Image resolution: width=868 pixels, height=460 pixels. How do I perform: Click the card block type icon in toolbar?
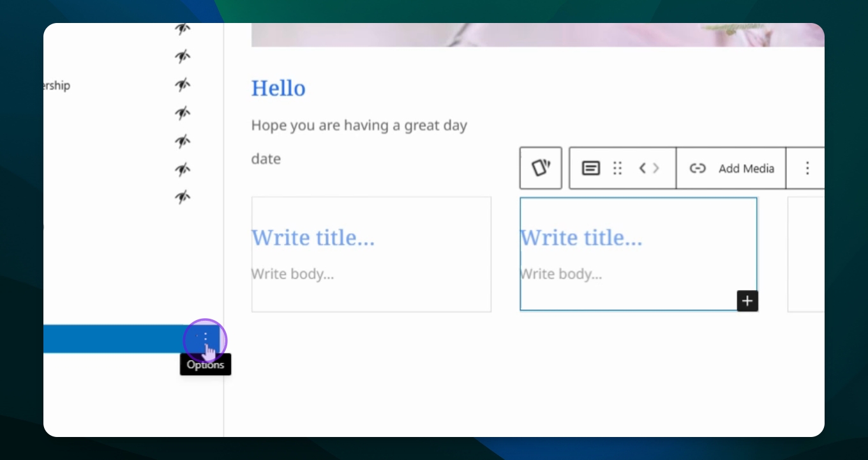click(x=541, y=168)
